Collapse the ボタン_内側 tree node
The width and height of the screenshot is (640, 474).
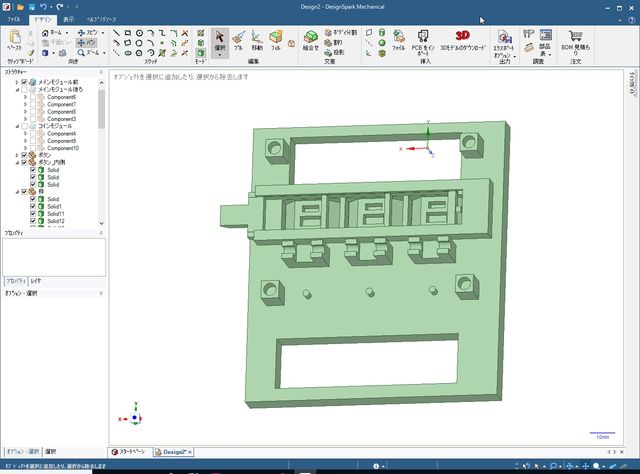tap(17, 162)
